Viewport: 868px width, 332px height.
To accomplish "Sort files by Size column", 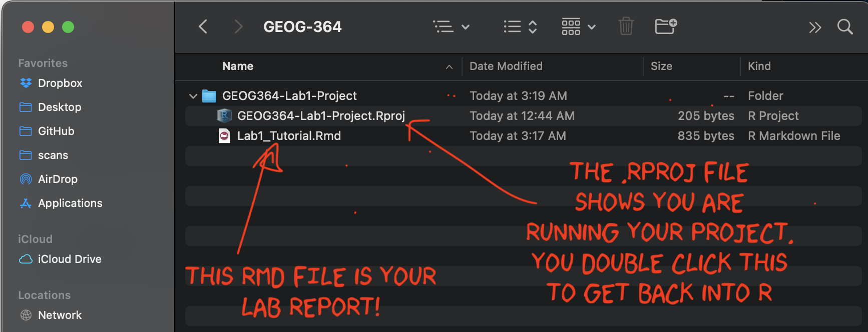I will [x=661, y=66].
